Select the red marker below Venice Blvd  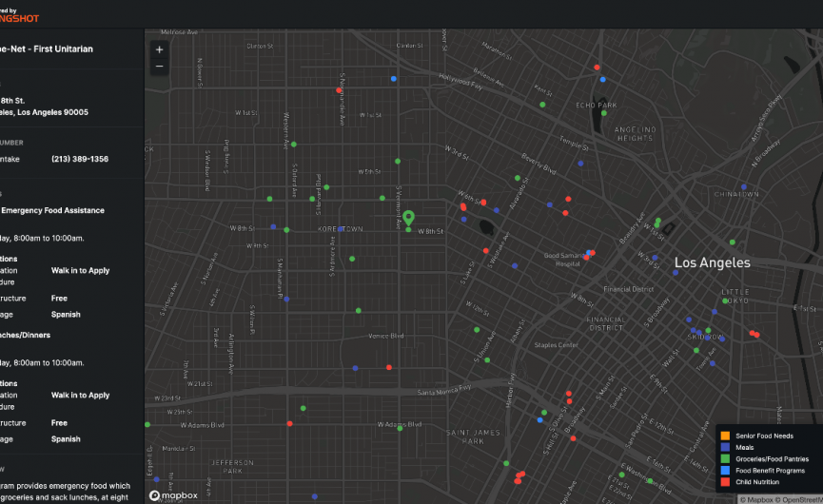389,368
